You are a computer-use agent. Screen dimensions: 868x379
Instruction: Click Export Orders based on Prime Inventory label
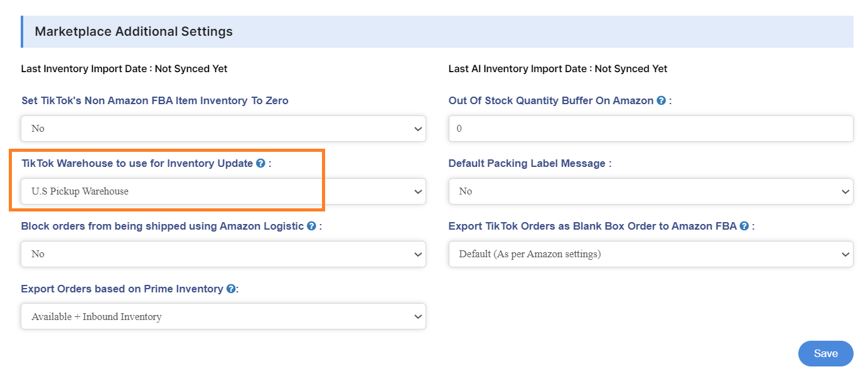(122, 289)
